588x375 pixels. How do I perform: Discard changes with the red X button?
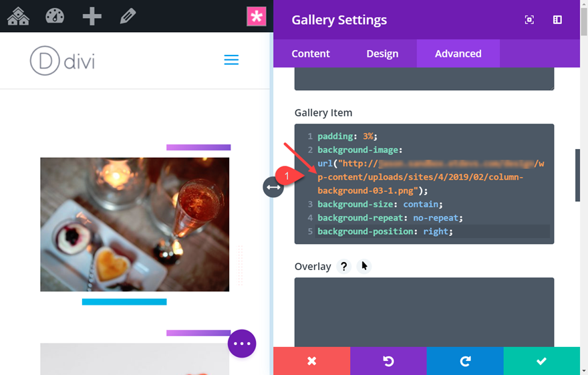(x=311, y=361)
